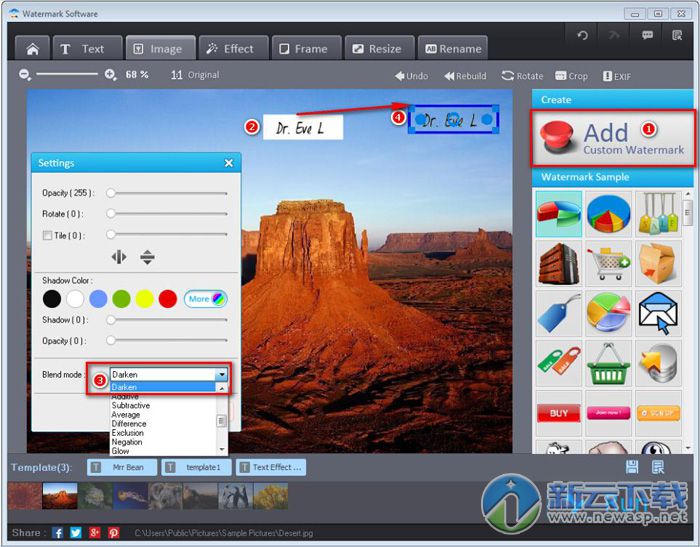The height and width of the screenshot is (547, 700).
Task: Select black shadow color
Action: (x=52, y=299)
